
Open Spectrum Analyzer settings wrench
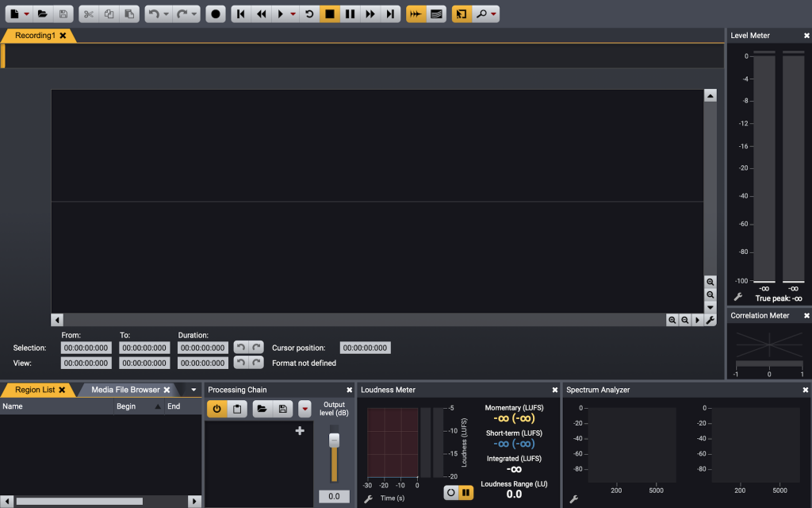coord(574,499)
